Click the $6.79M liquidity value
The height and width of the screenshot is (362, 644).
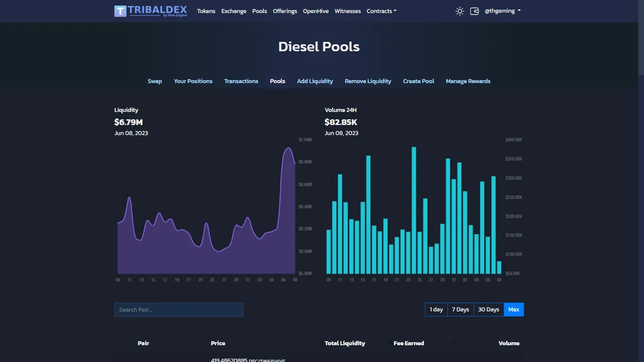(x=128, y=122)
